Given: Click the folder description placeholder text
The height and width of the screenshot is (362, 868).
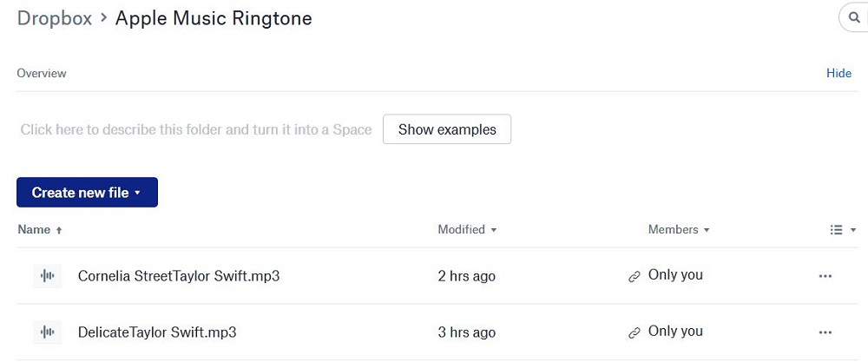Looking at the screenshot, I should coord(196,129).
